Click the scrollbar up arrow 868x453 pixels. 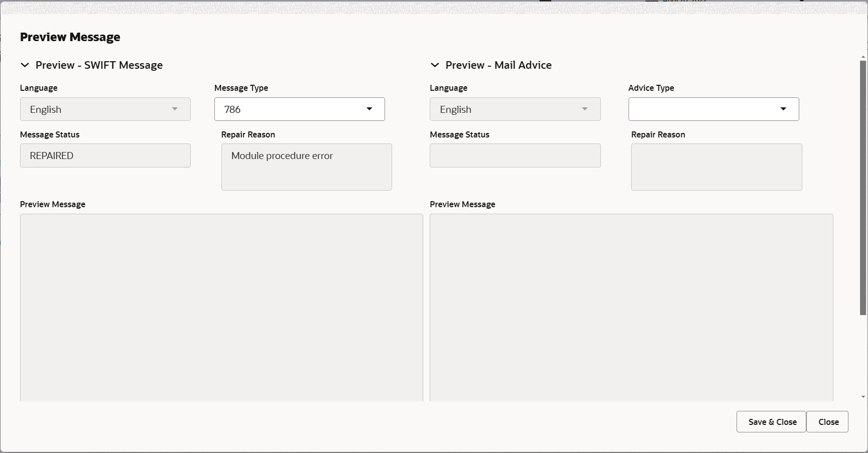click(x=863, y=57)
